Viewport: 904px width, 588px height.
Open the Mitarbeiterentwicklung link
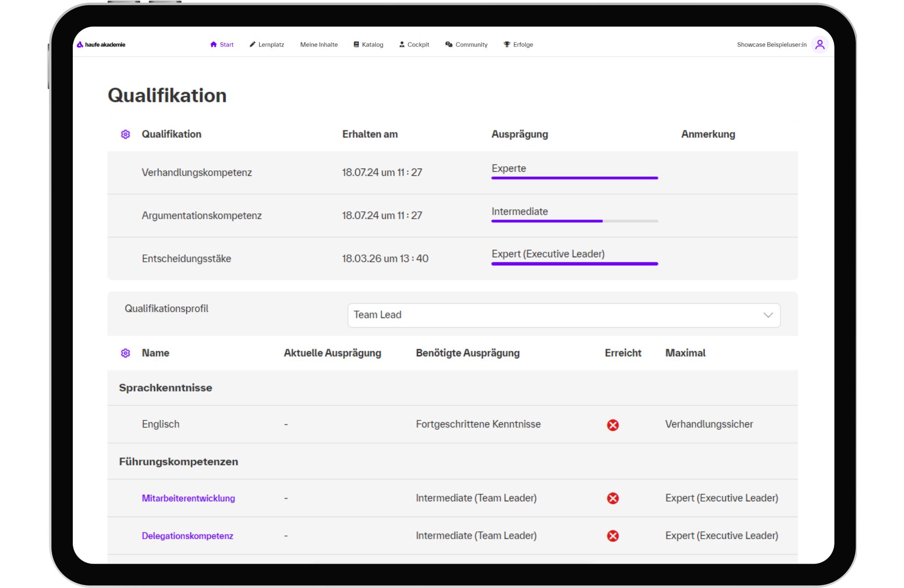pos(188,498)
